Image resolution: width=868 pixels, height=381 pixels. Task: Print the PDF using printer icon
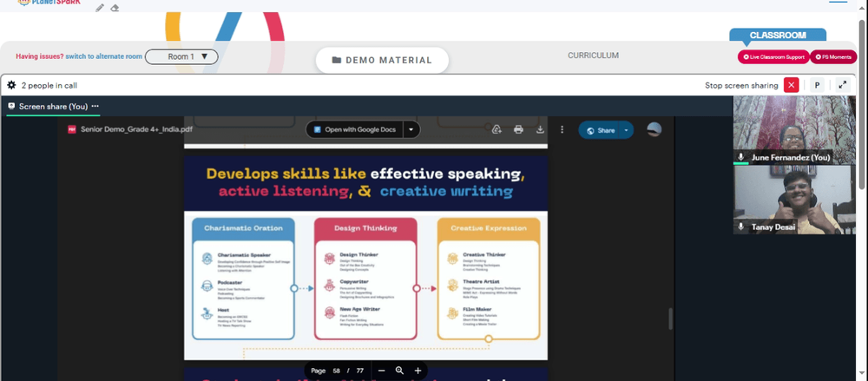(518, 129)
